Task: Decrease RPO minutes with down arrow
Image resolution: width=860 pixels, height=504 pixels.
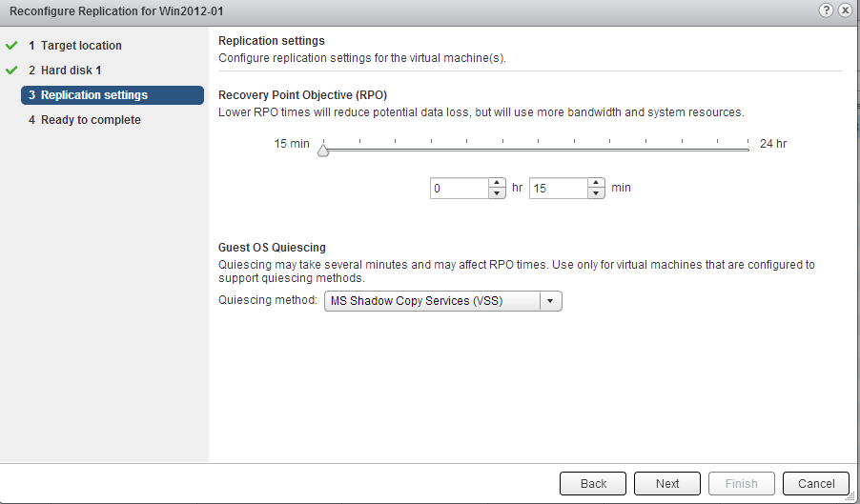Action: [x=596, y=193]
